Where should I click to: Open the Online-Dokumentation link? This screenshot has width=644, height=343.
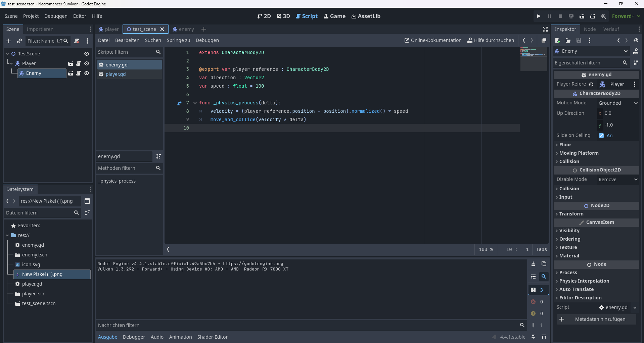tap(433, 40)
